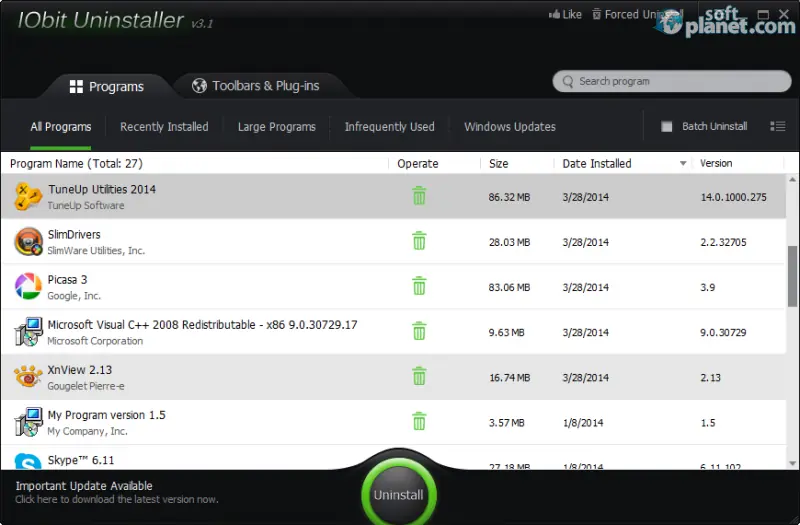Focus the Search program field
800x525 pixels.
[671, 82]
